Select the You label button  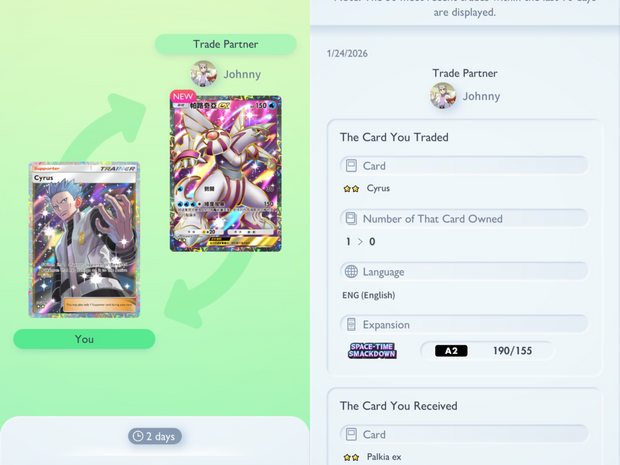pyautogui.click(x=84, y=339)
